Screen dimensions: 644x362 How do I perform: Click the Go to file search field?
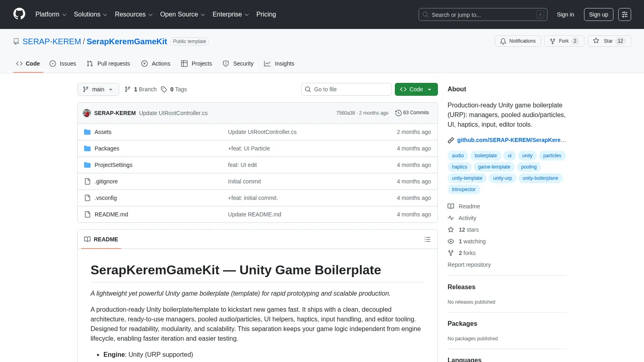click(x=346, y=89)
